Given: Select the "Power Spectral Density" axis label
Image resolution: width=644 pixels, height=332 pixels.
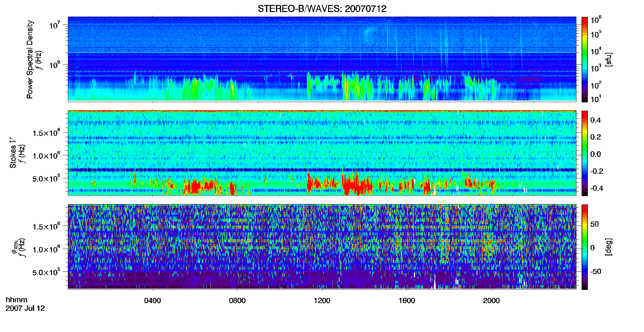Looking at the screenshot, I should [30, 59].
